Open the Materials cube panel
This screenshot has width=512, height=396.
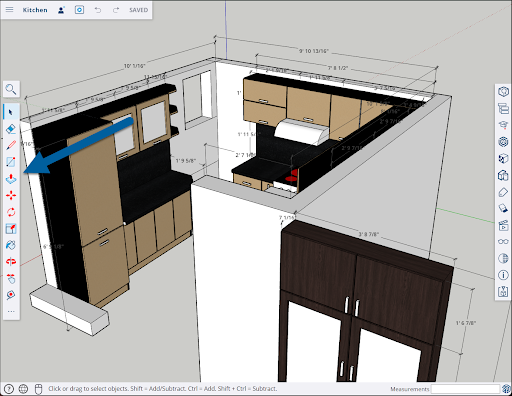[503, 158]
